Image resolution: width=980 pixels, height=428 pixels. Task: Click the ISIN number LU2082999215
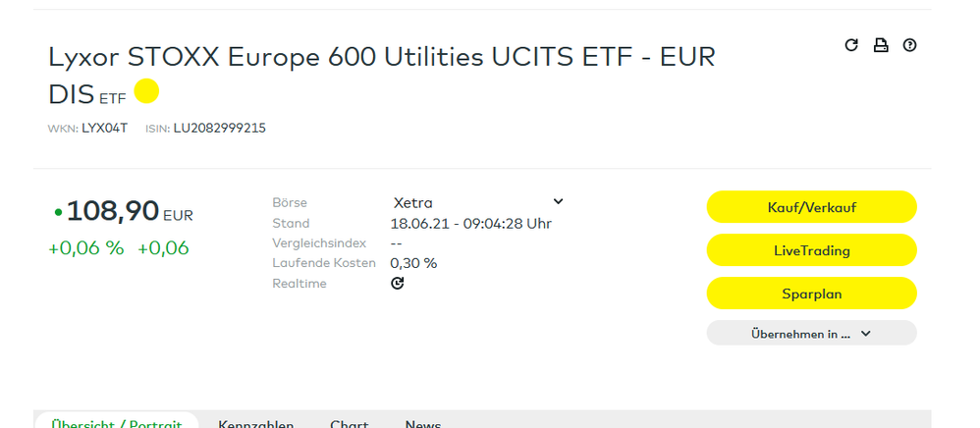coord(220,129)
